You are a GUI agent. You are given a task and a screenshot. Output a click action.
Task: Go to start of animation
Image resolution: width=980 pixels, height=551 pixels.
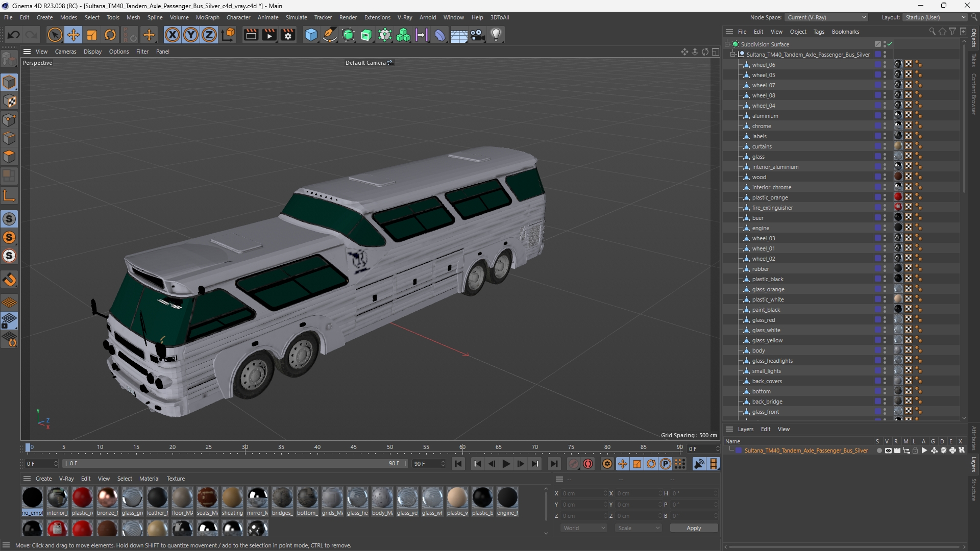click(458, 464)
